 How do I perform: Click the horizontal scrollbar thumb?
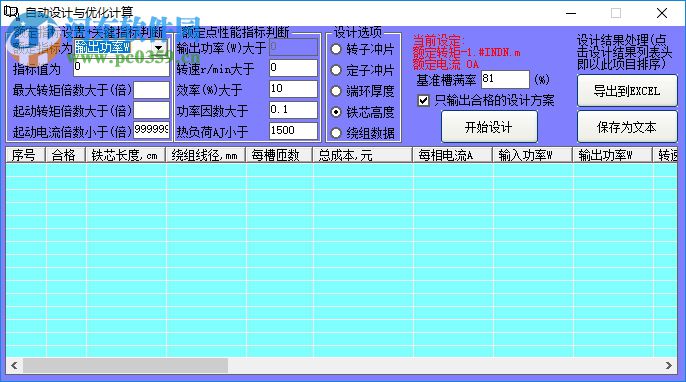coord(126,365)
